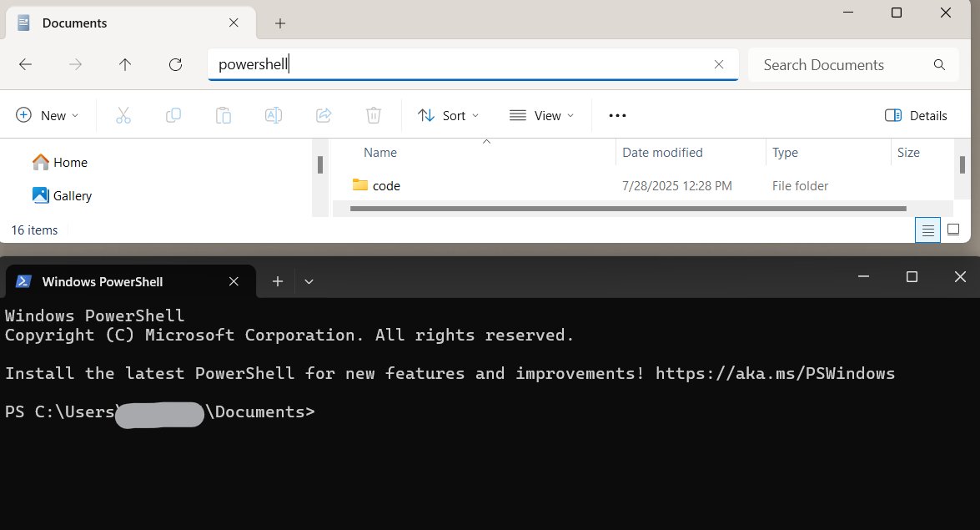Click the Cut scissors icon
Viewport: 980px width, 530px height.
pos(123,115)
